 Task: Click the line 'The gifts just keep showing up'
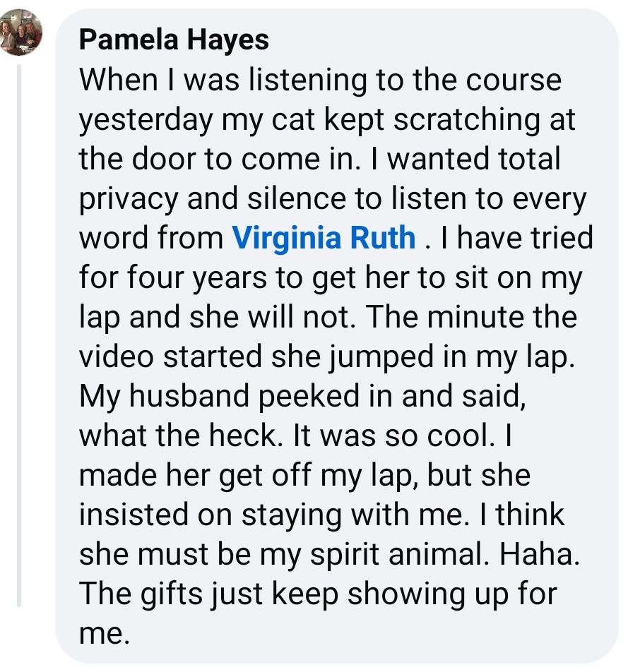coord(318,594)
